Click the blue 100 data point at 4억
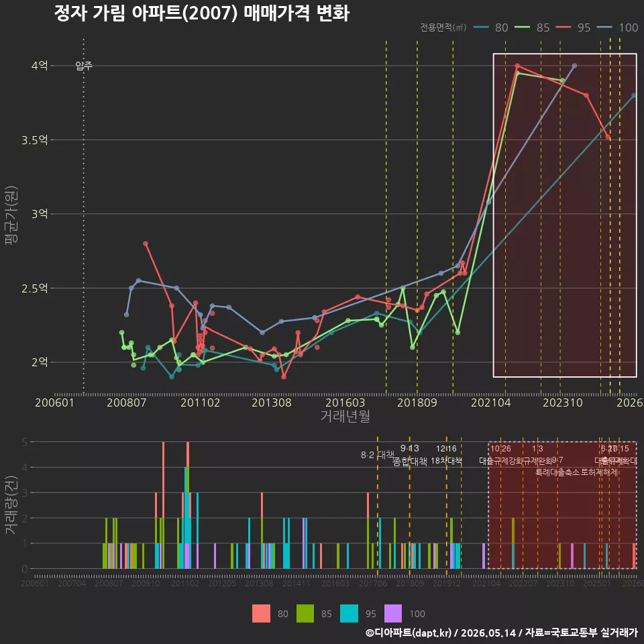 tap(575, 66)
